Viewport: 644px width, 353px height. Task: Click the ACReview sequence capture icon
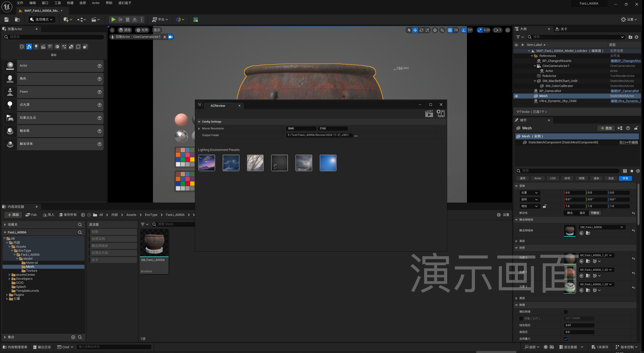(441, 114)
